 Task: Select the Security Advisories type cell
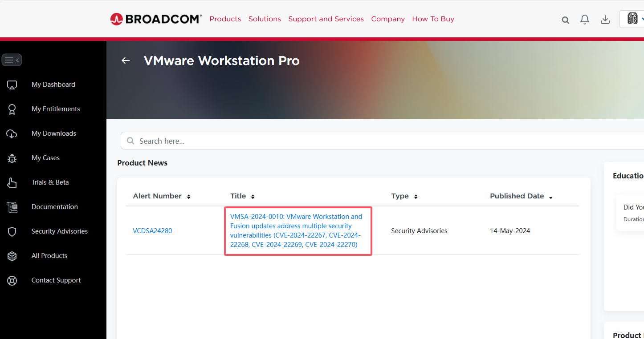pyautogui.click(x=419, y=231)
